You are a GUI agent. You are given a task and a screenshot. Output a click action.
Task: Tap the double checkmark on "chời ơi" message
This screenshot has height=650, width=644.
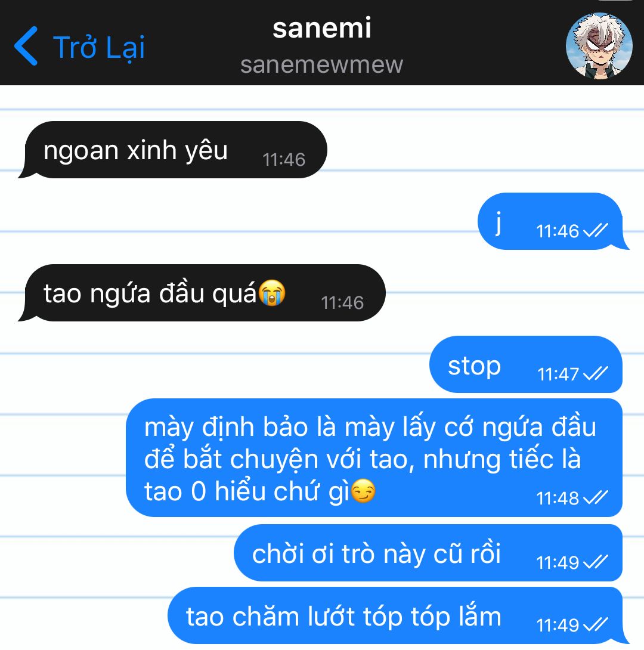pyautogui.click(x=596, y=562)
